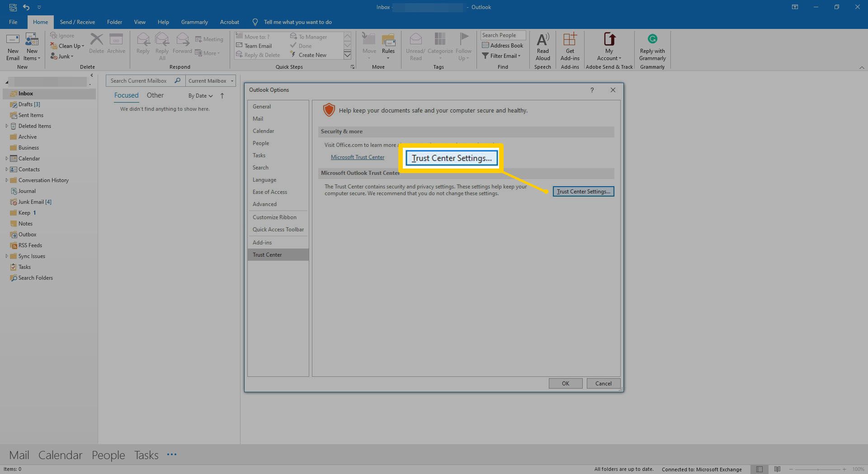Switch to the View ribbon tab
This screenshot has width=868, height=474.
[x=140, y=22]
